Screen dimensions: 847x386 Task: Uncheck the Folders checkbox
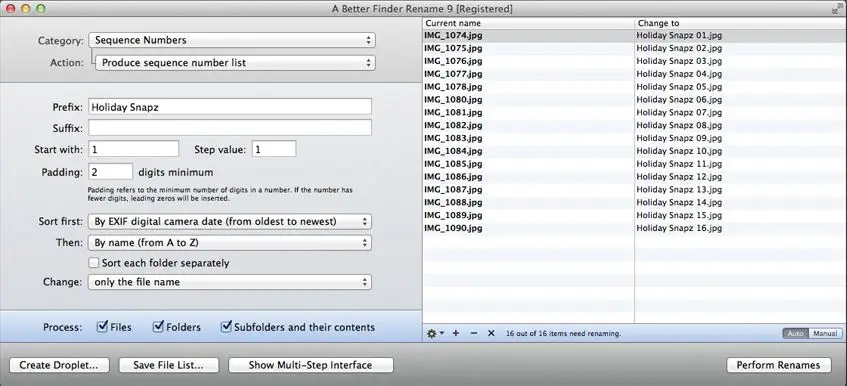[158, 327]
